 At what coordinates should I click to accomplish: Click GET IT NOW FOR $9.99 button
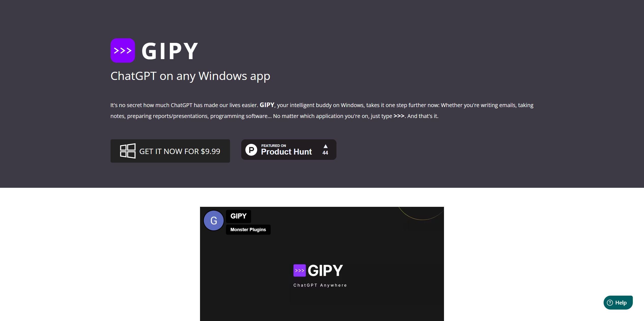coord(170,150)
